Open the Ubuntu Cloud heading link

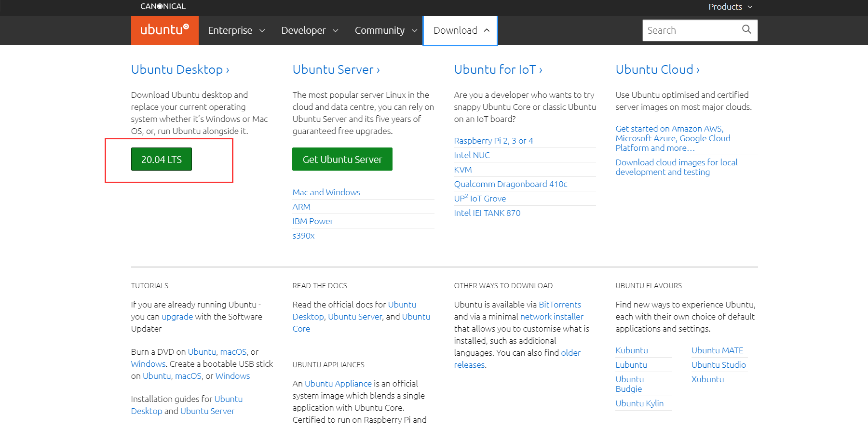point(657,69)
